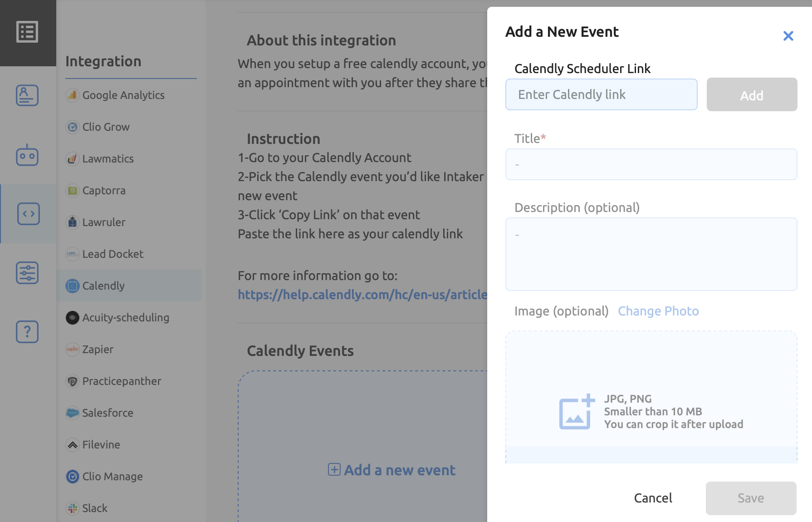812x522 pixels.
Task: Open the Clio Grow integration
Action: [x=106, y=127]
